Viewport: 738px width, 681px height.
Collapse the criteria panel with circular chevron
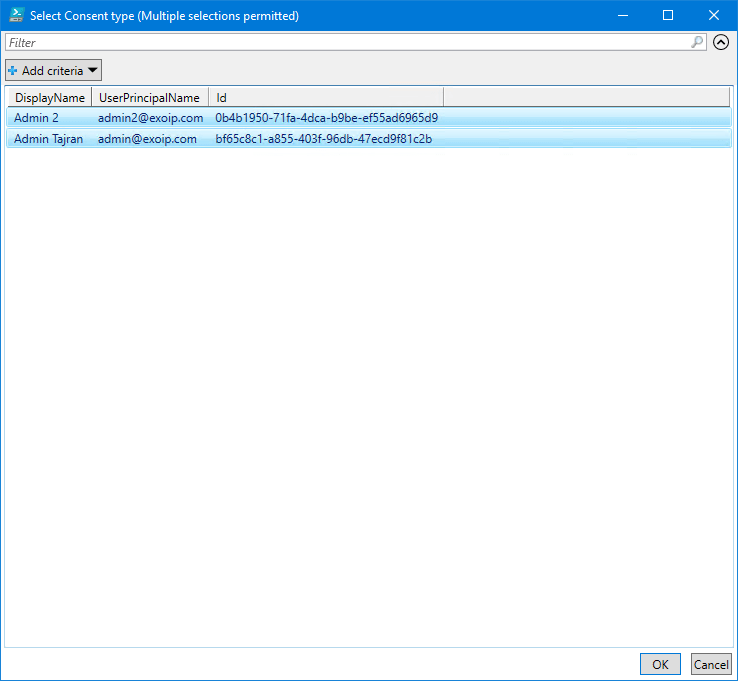tap(721, 43)
